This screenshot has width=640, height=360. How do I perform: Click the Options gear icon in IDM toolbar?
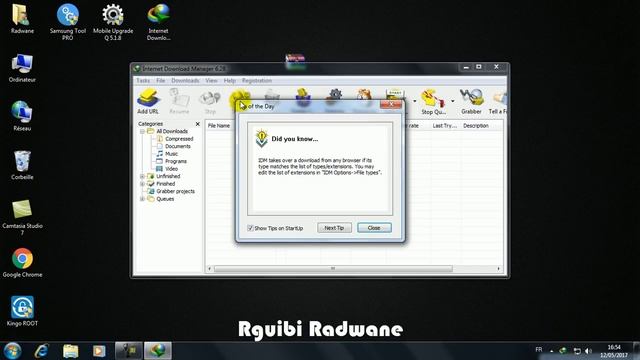point(335,94)
